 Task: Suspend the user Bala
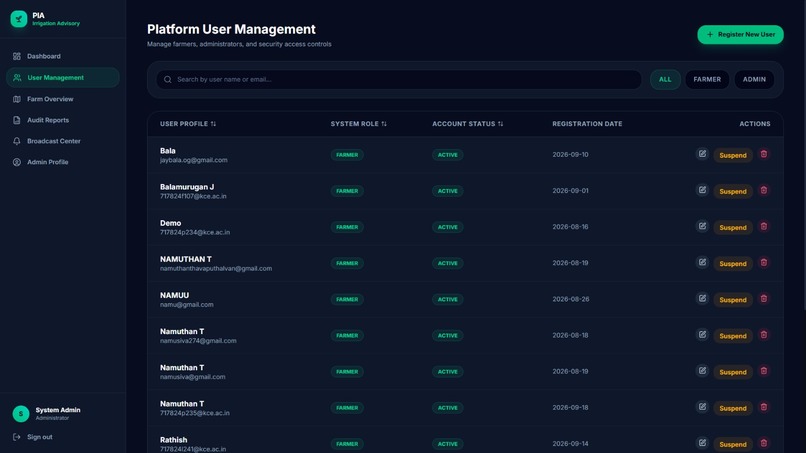[x=733, y=155]
